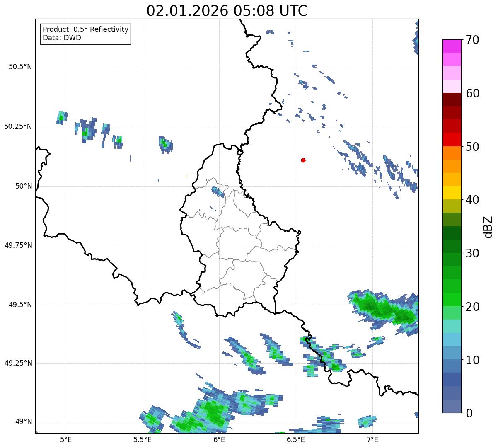Viewport: 498px width, 448px height.
Task: Click the colorbar tick label "20"
Action: pyautogui.click(x=472, y=307)
